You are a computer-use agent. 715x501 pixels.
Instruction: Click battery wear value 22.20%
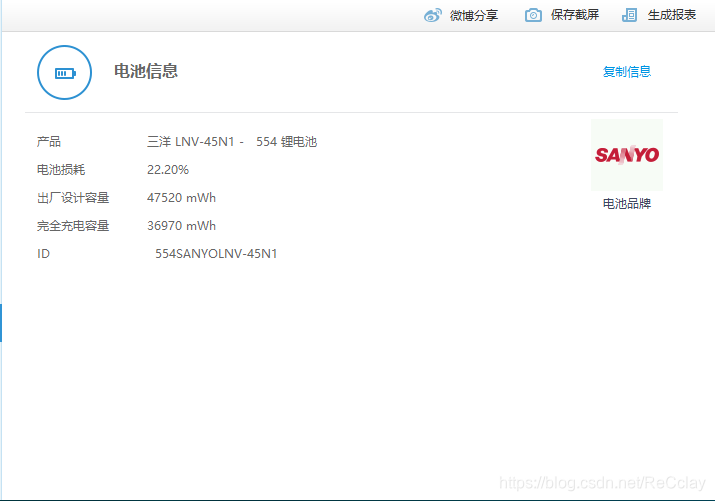click(168, 170)
